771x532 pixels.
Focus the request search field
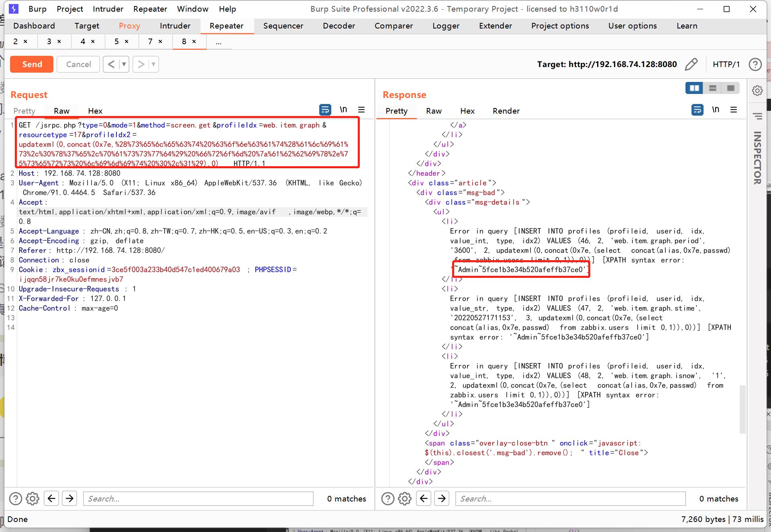[x=198, y=499]
